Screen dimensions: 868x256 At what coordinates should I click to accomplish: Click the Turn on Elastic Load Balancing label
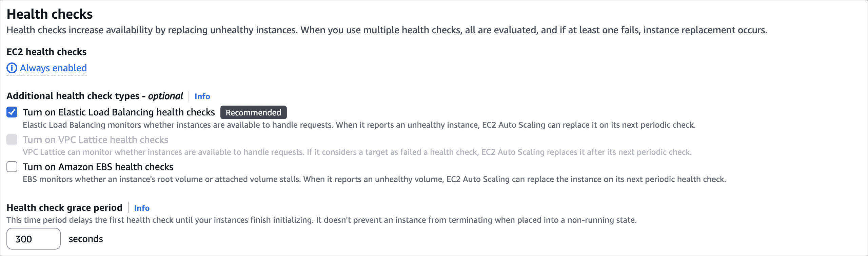tap(119, 112)
